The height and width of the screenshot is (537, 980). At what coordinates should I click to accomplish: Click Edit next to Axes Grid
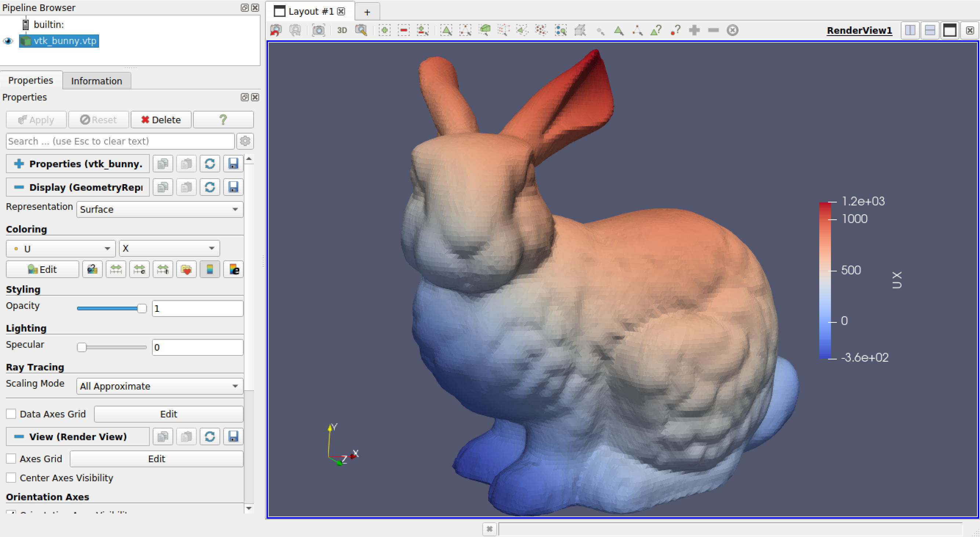[156, 458]
